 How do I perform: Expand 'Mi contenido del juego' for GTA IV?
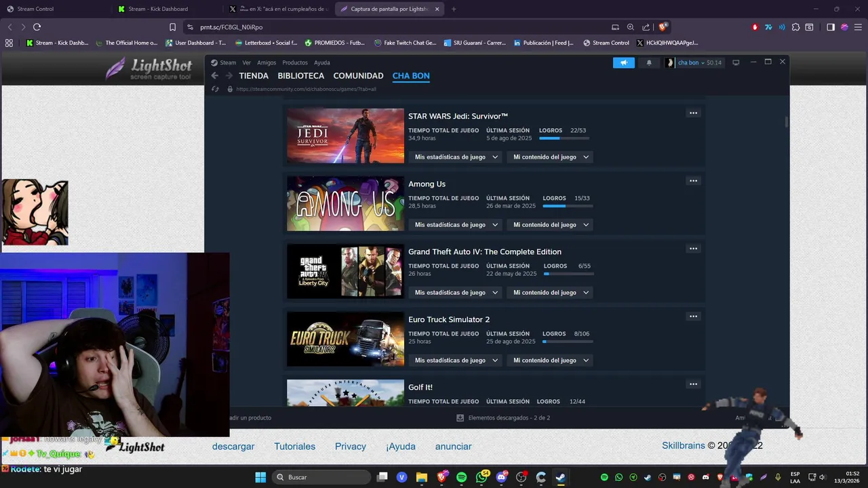[x=550, y=292]
